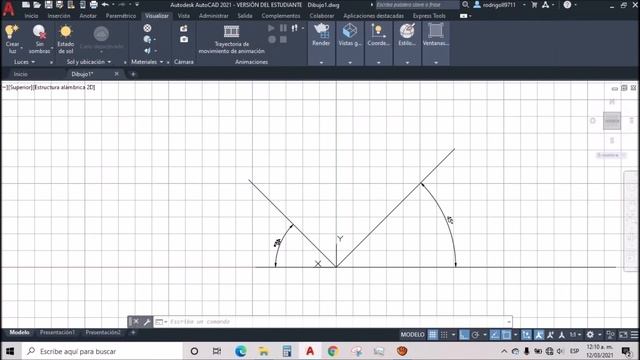
Task: Click the command line customize wrench icon
Action: [147, 322]
